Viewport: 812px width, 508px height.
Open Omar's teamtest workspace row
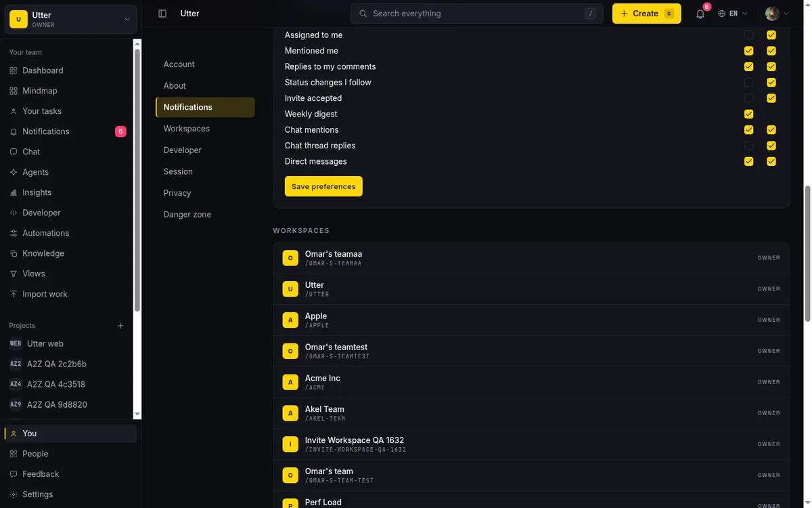(x=531, y=351)
